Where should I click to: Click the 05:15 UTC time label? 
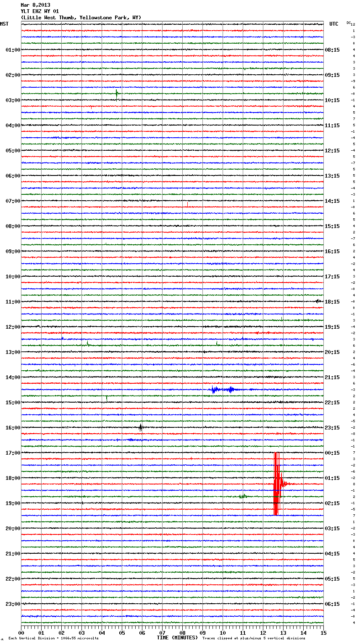[x=332, y=579]
